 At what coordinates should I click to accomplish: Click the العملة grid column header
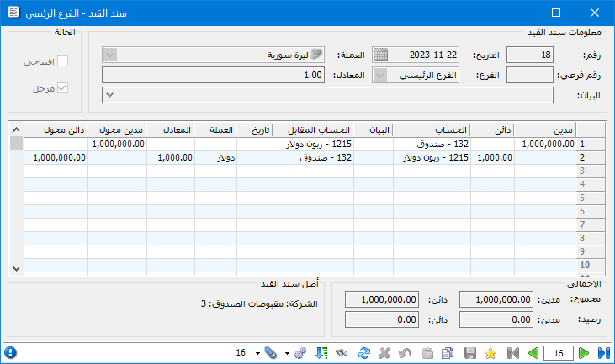215,129
